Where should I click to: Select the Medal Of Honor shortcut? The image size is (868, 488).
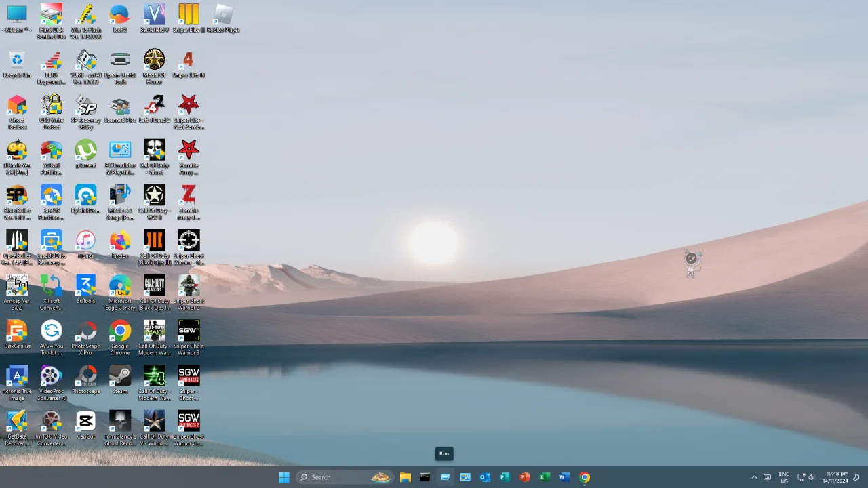point(155,67)
